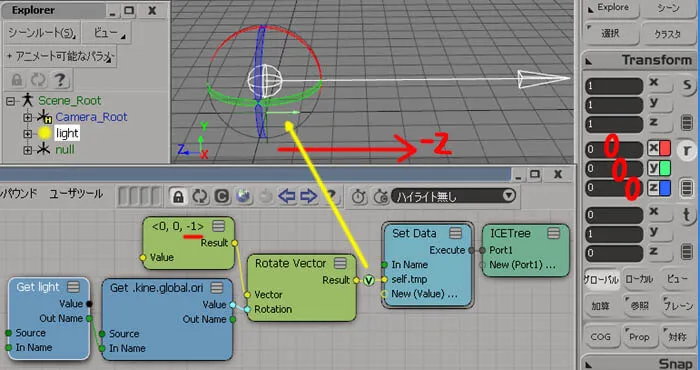The image size is (700, 370).
Task: Open the Rotate Vector node menu icon
Action: pyautogui.click(x=340, y=263)
